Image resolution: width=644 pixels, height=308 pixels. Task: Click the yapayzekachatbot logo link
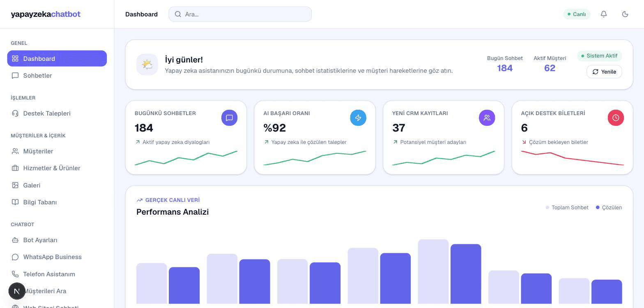pyautogui.click(x=46, y=14)
